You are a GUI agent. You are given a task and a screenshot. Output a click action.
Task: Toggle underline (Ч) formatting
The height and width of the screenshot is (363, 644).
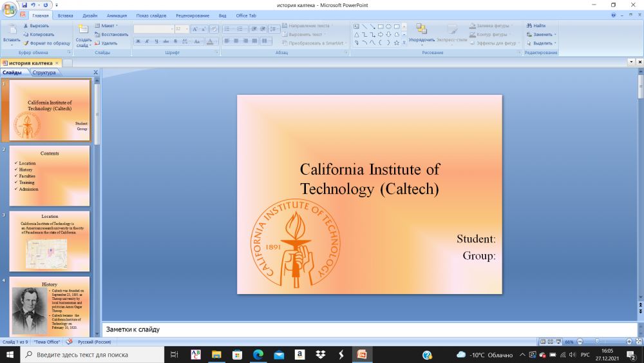(156, 41)
